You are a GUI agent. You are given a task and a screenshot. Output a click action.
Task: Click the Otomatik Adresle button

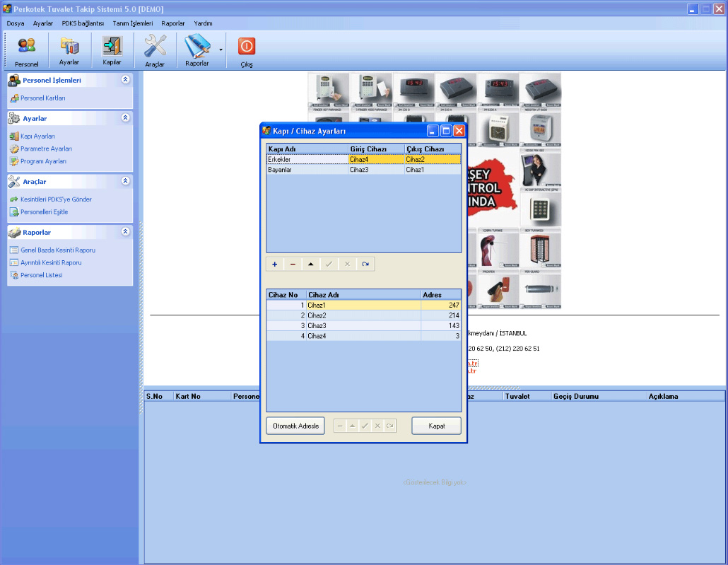click(x=295, y=426)
